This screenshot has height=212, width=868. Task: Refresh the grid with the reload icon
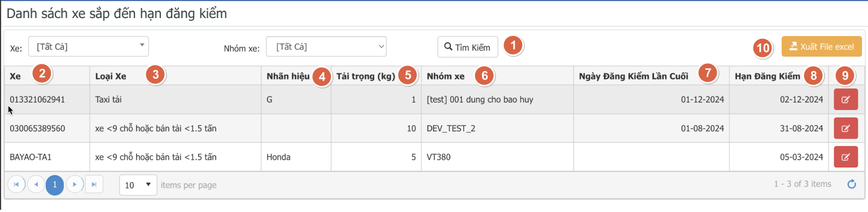[x=852, y=184]
